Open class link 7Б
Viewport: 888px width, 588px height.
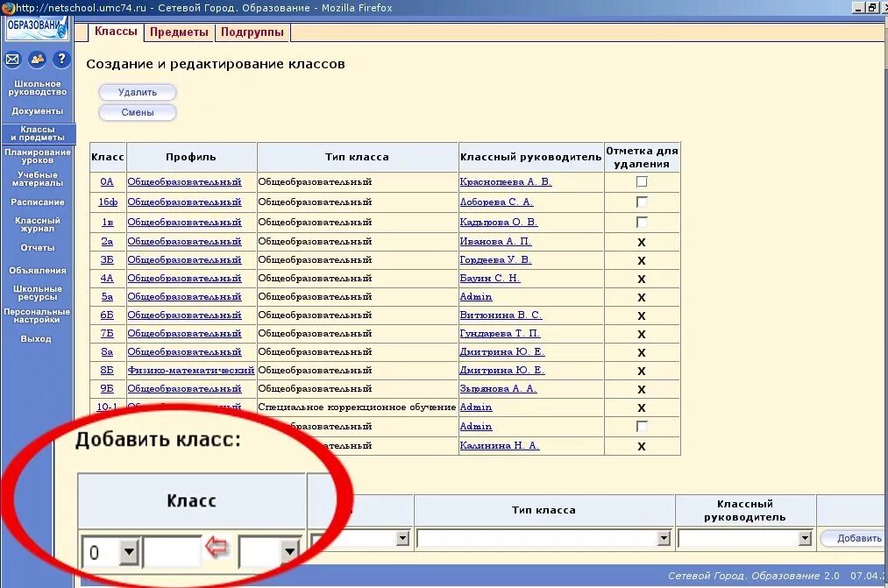click(x=107, y=333)
